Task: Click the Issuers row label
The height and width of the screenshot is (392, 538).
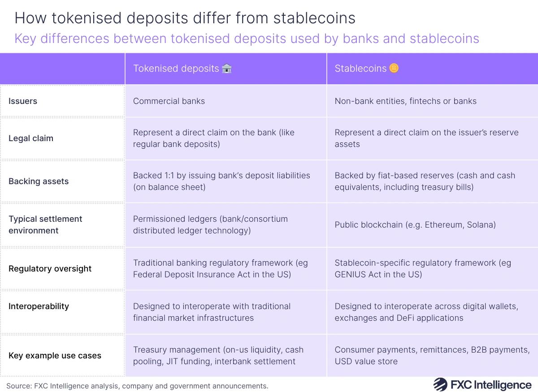Action: click(23, 101)
